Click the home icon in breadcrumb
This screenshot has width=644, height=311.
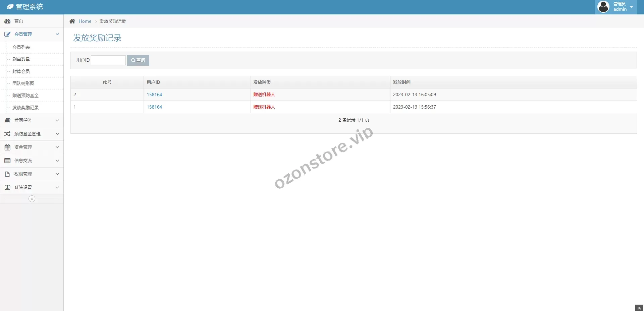point(72,21)
